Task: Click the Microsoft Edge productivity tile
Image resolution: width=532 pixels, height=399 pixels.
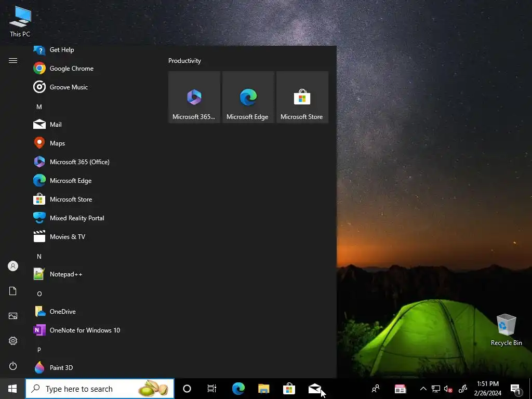Action: (248, 97)
